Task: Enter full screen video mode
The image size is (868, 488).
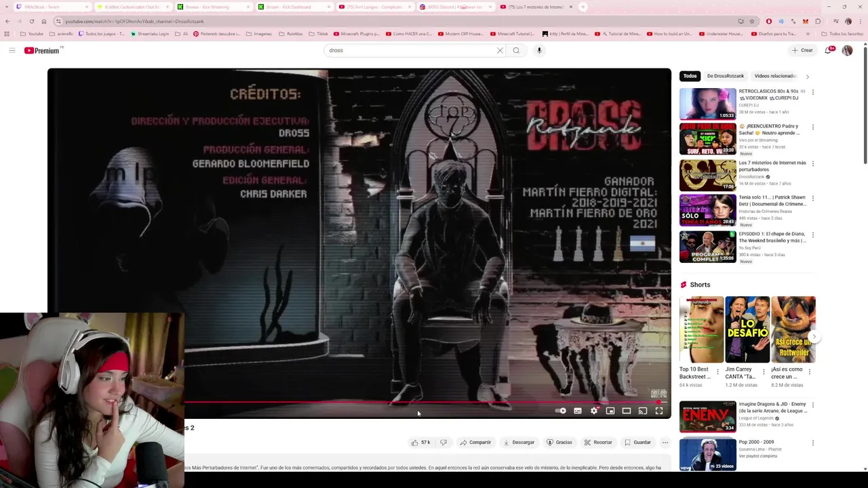Action: pos(659,411)
